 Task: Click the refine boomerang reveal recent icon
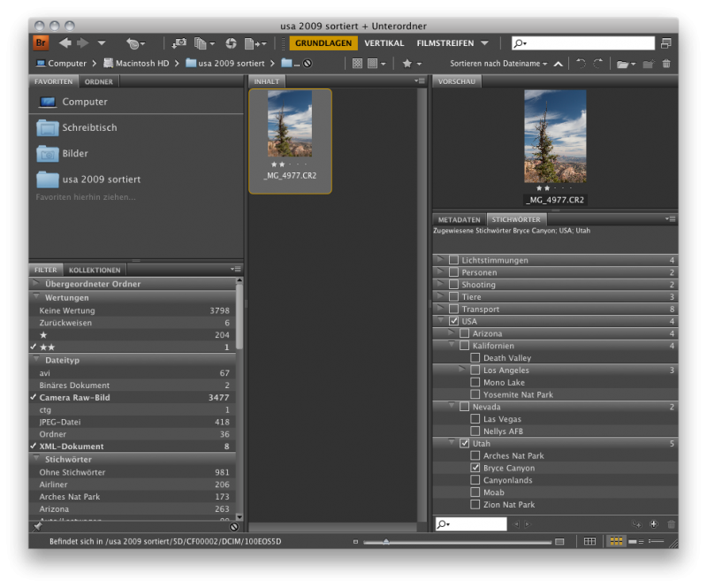coord(132,43)
